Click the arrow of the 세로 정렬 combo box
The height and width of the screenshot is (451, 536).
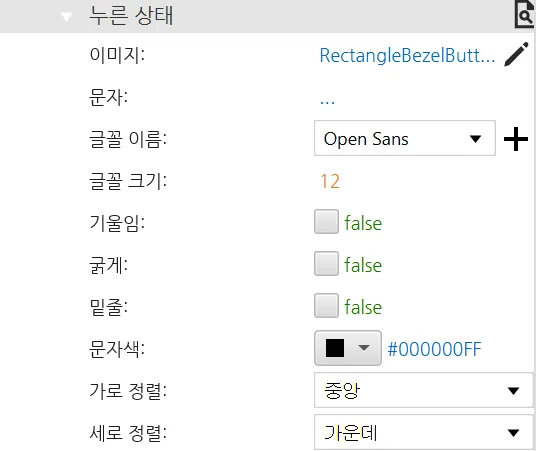513,433
